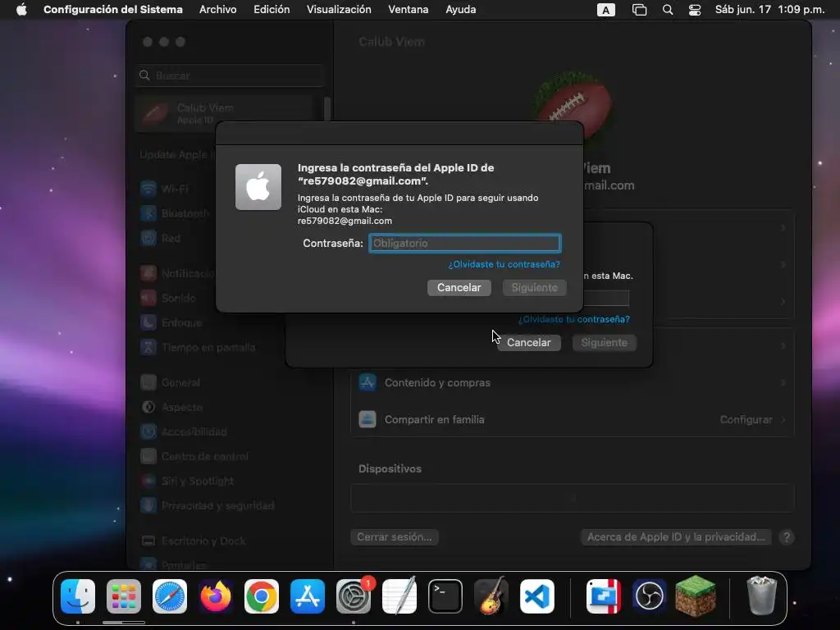Image resolution: width=840 pixels, height=630 pixels.
Task: Expand the Contenido y compras row
Action: [572, 383]
